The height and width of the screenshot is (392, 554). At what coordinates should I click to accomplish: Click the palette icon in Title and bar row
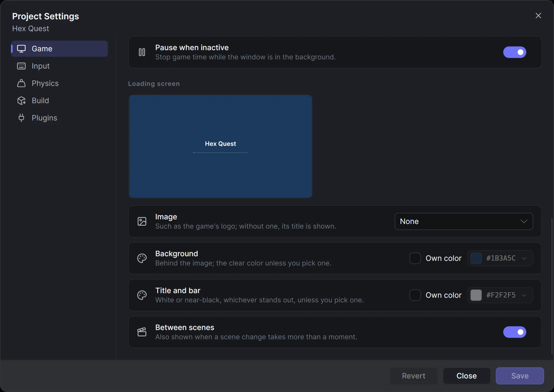pos(142,295)
